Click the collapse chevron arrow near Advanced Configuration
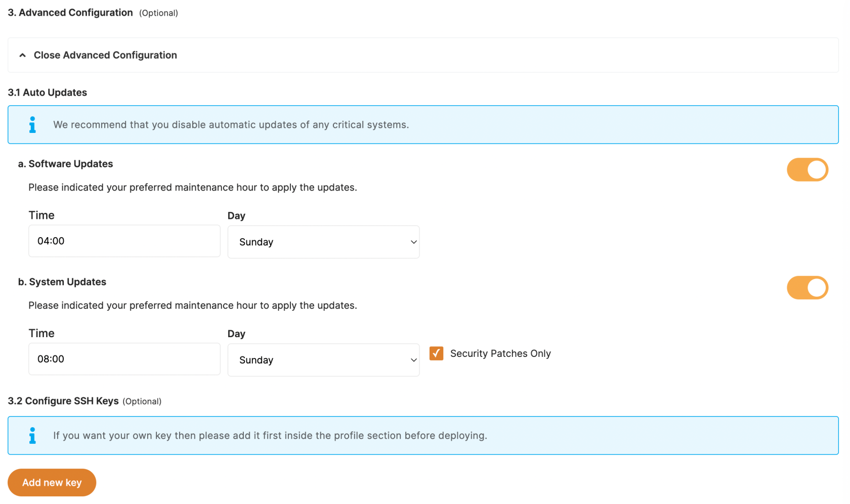 click(22, 55)
